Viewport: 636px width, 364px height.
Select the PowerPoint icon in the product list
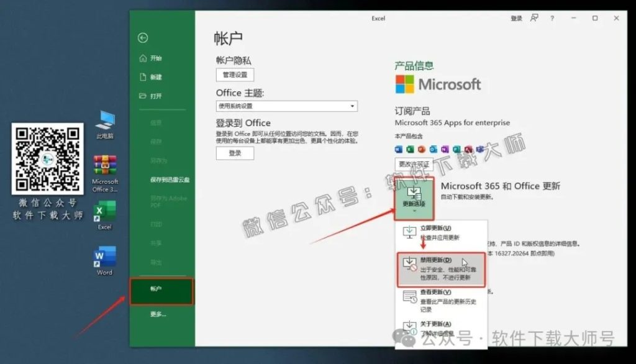[422, 149]
